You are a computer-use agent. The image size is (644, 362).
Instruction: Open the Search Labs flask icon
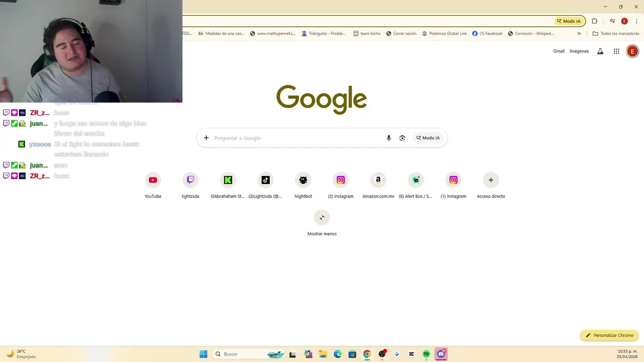[x=600, y=51]
